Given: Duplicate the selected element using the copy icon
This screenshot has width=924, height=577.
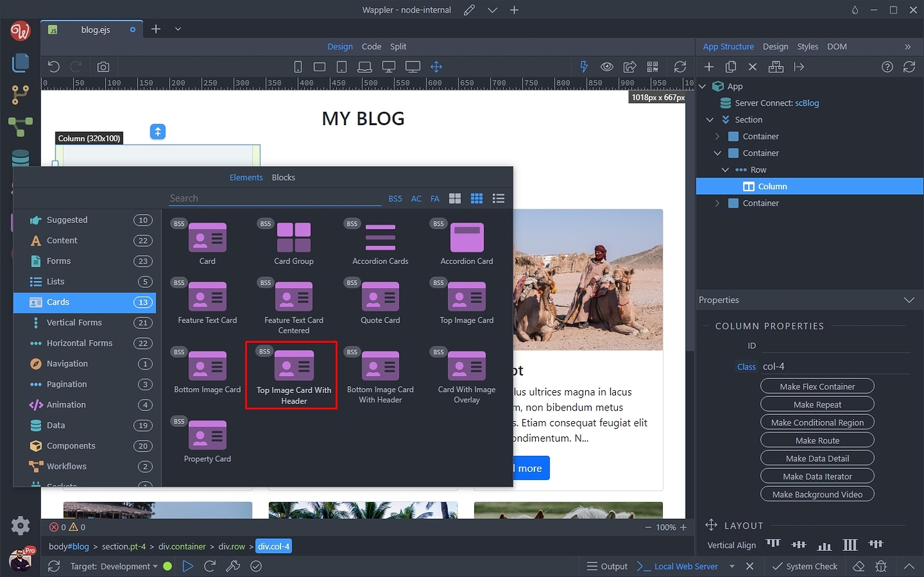Looking at the screenshot, I should (x=730, y=66).
